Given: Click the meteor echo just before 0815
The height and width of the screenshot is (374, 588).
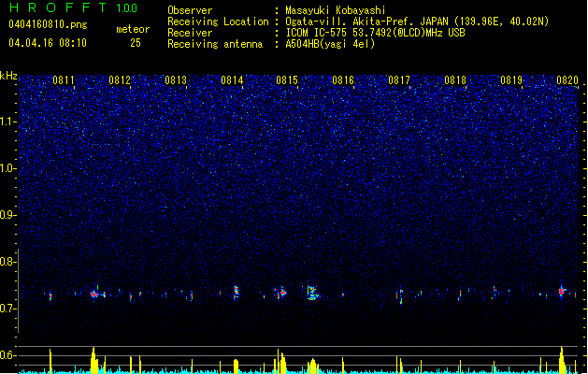Looking at the screenshot, I should click(x=281, y=293).
